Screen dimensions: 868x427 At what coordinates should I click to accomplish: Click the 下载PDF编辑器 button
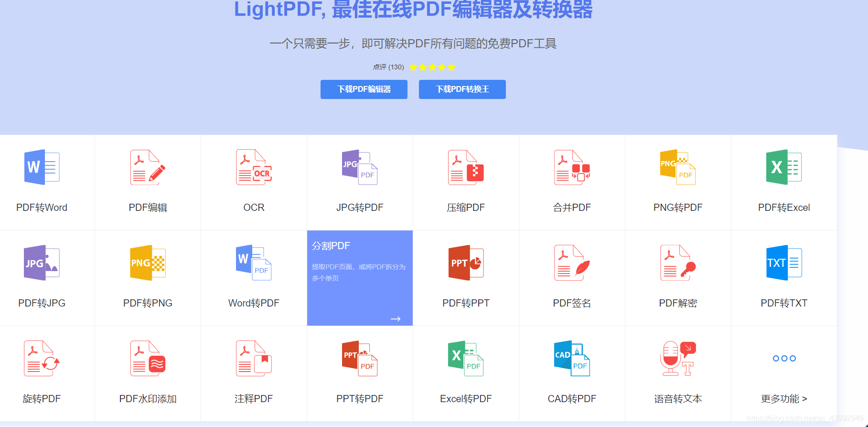pyautogui.click(x=364, y=89)
